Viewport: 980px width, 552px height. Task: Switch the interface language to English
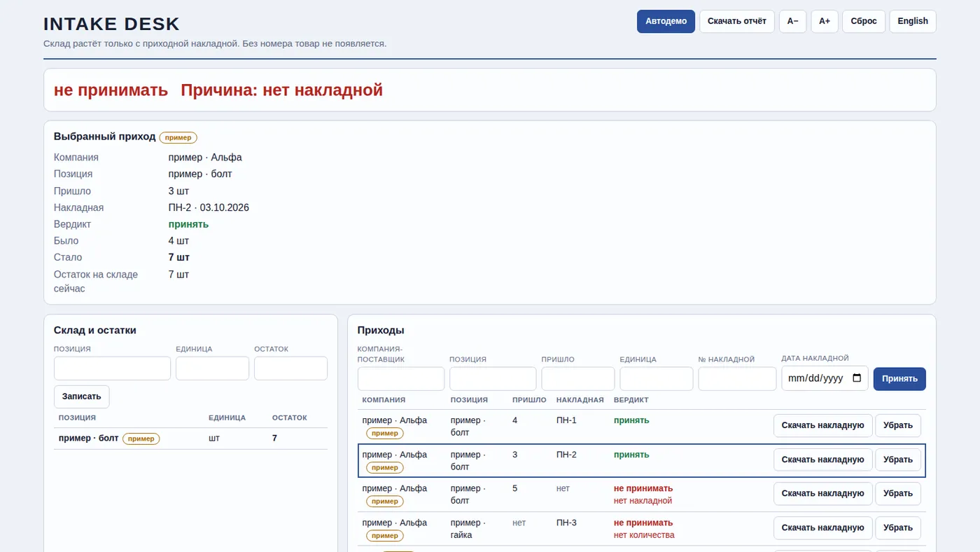913,21
